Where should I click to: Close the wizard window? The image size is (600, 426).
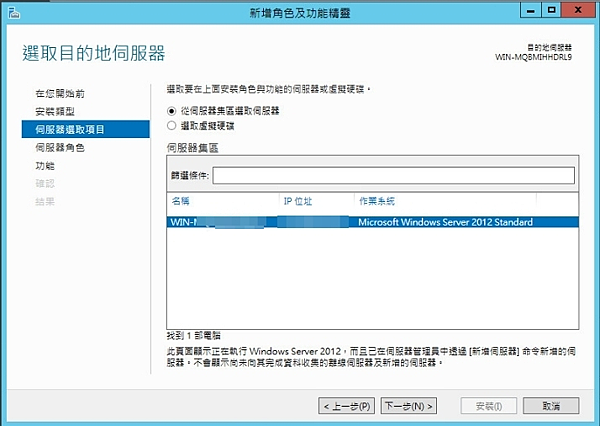click(578, 10)
